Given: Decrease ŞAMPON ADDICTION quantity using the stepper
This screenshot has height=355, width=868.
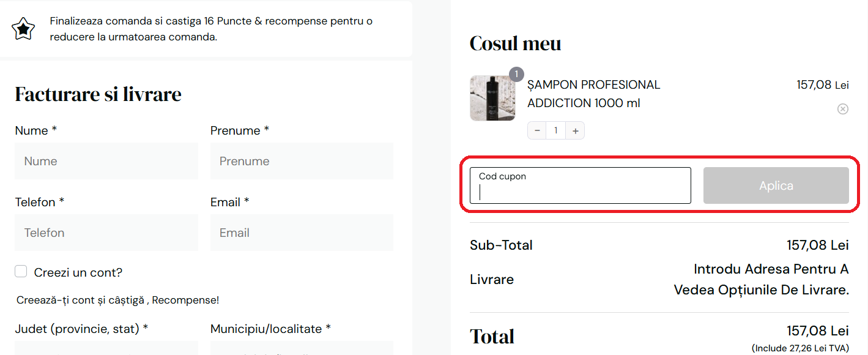Looking at the screenshot, I should coord(536,130).
